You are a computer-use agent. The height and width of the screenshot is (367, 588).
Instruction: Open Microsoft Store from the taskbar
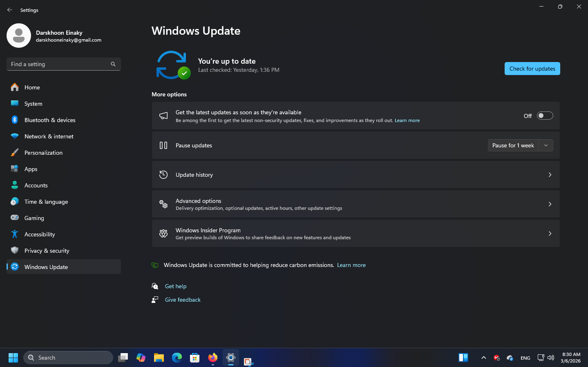(x=195, y=358)
